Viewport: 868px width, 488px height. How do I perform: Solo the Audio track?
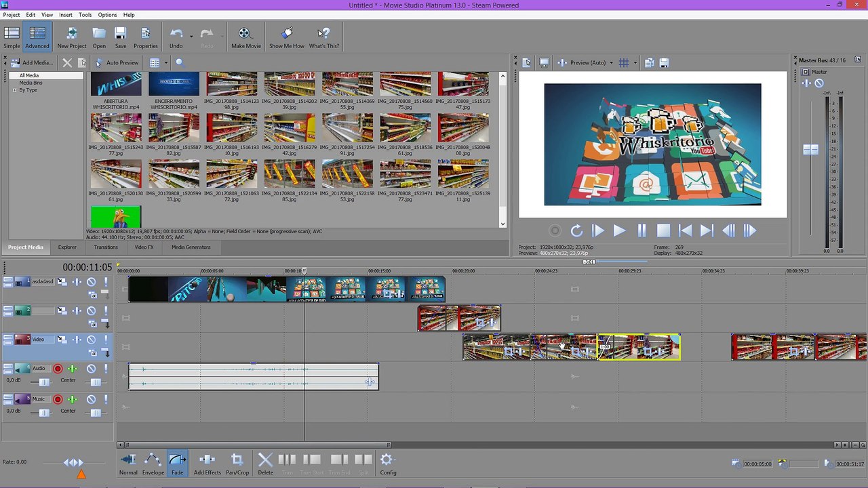[x=105, y=369]
